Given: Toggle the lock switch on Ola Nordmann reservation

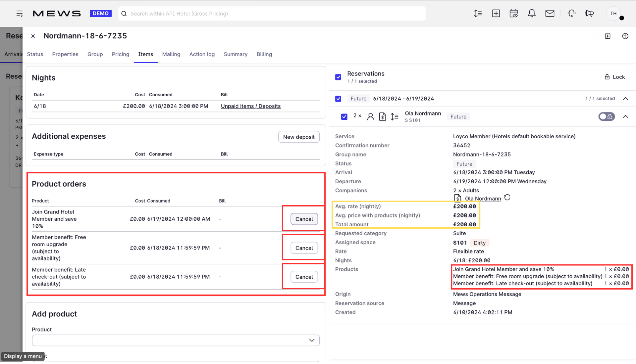Looking at the screenshot, I should (607, 116).
